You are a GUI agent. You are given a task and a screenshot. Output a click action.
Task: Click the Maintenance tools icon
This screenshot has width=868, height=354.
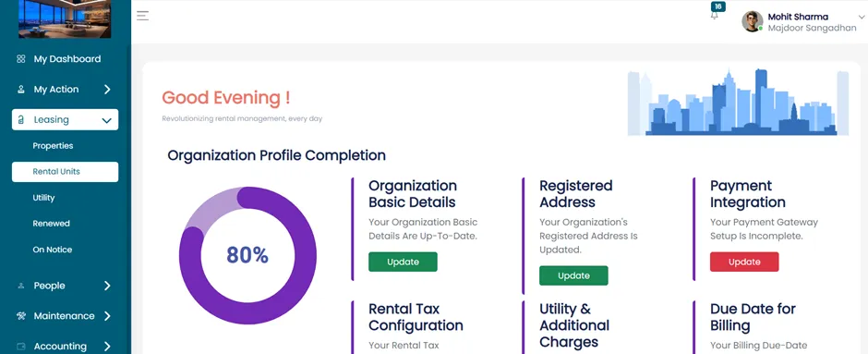coord(21,316)
